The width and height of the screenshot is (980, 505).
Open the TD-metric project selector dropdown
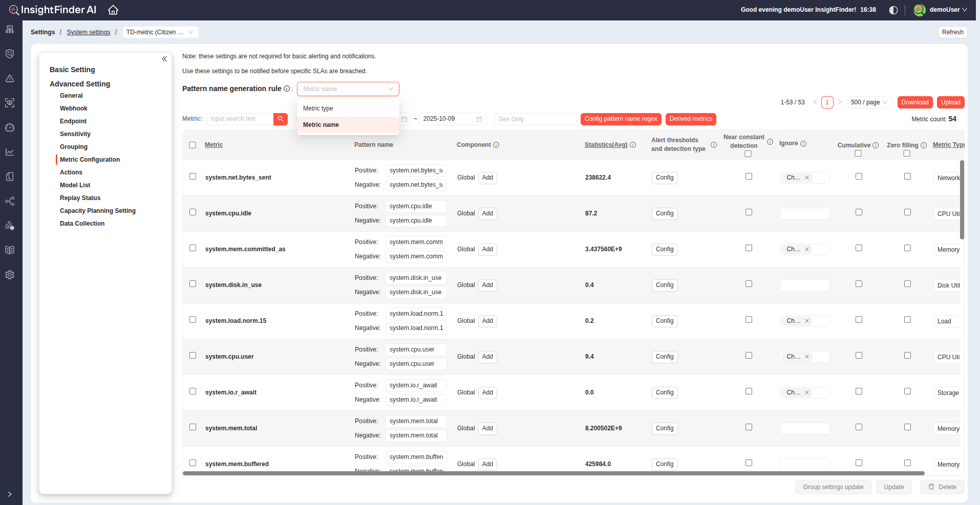[x=160, y=32]
